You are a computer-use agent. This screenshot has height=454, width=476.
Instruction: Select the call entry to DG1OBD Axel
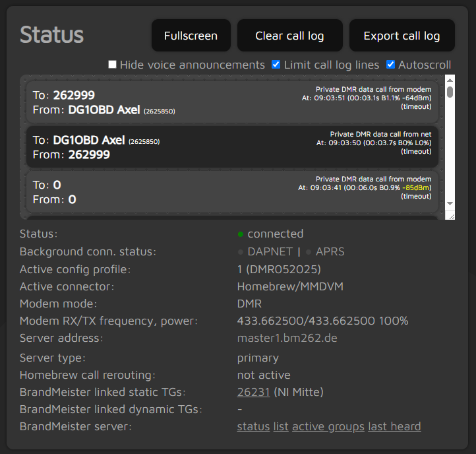231,147
